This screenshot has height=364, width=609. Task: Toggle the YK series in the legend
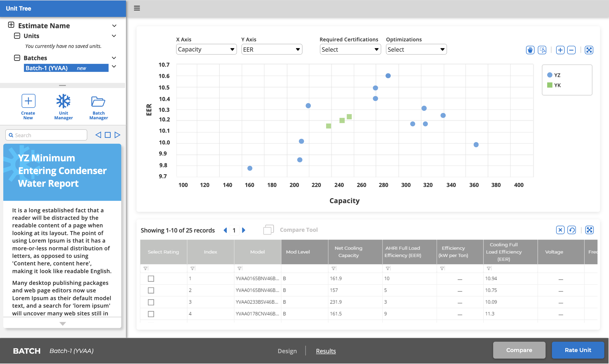pos(554,85)
